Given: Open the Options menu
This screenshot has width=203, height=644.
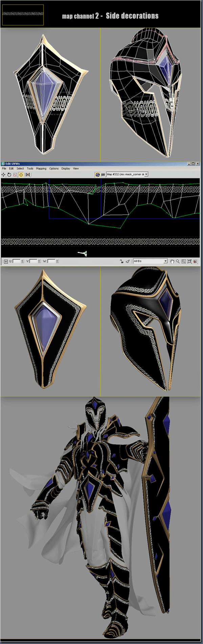Looking at the screenshot, I should click(x=54, y=169).
